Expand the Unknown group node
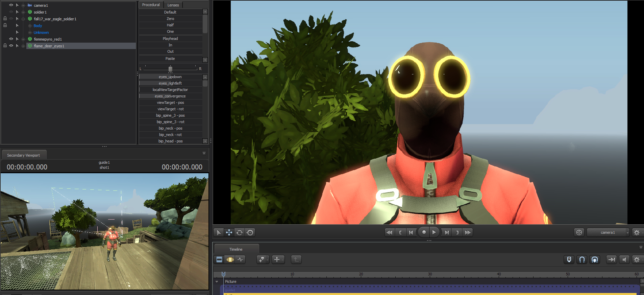644x295 pixels. coord(30,32)
